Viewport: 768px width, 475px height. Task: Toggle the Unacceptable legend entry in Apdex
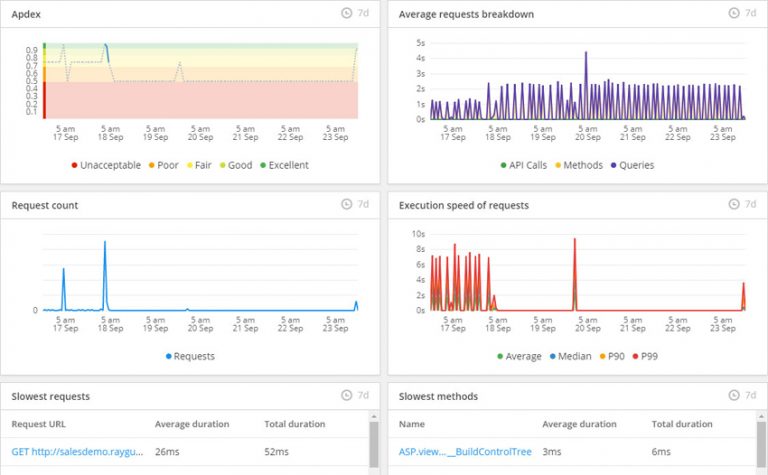[x=106, y=165]
